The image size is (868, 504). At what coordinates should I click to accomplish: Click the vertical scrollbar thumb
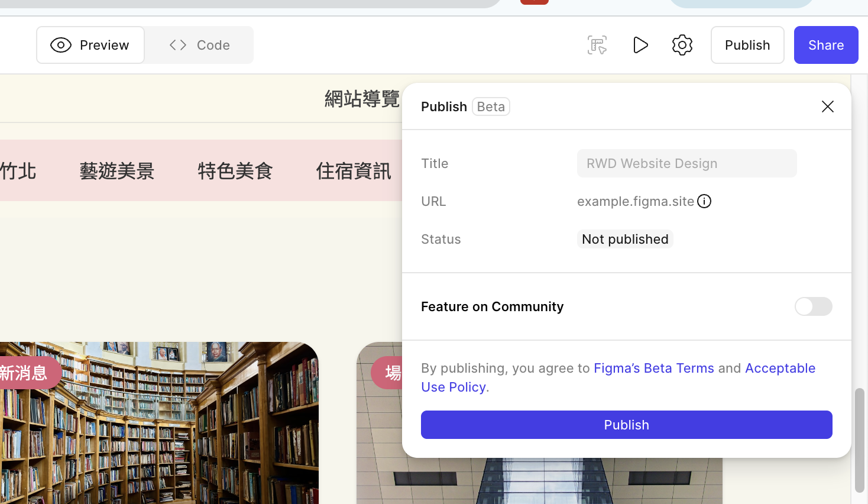pos(859,440)
